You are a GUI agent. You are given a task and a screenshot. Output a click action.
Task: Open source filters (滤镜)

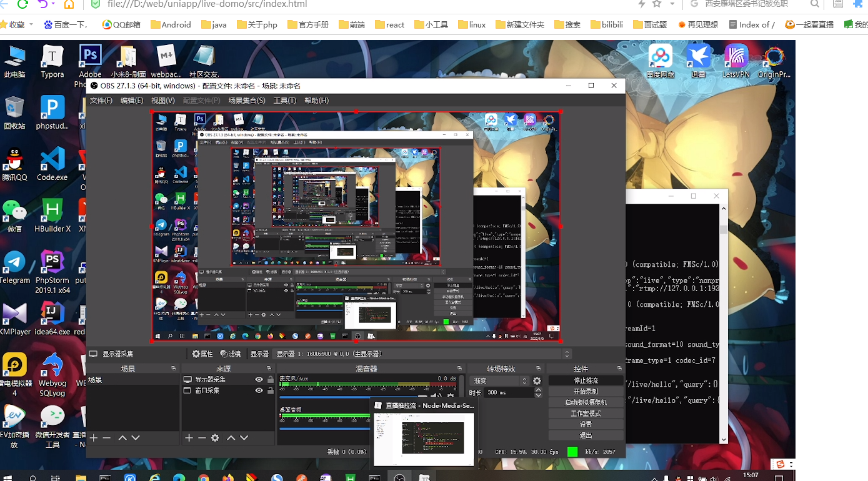tap(230, 354)
